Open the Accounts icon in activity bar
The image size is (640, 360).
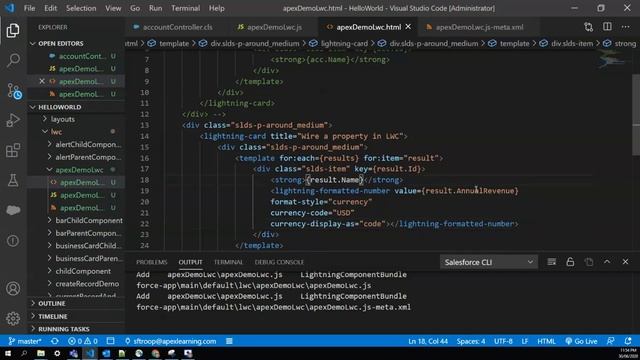click(13, 289)
